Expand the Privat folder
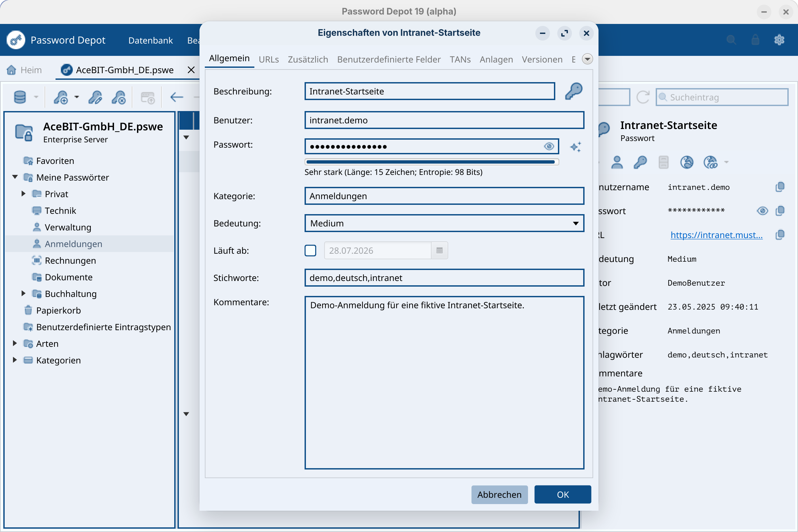 coord(23,194)
